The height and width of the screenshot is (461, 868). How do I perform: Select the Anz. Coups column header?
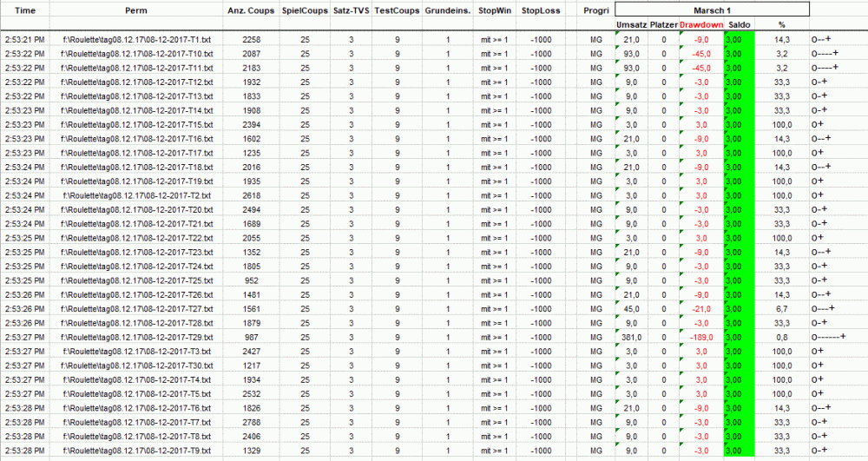click(x=252, y=10)
